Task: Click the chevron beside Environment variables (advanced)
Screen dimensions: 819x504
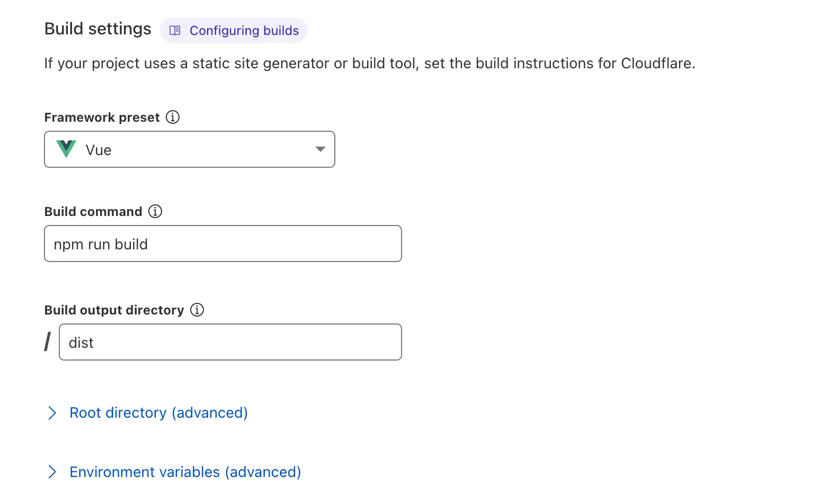Action: click(52, 472)
